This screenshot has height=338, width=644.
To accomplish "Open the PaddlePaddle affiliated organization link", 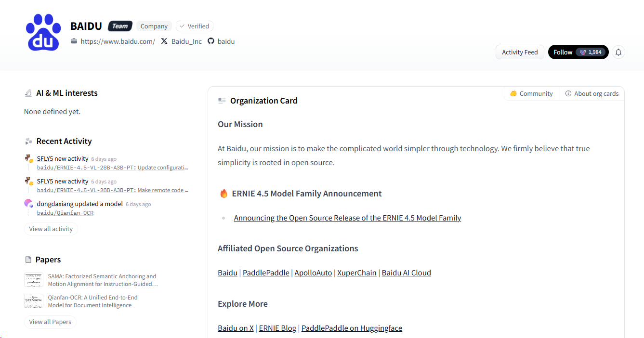I will (266, 273).
